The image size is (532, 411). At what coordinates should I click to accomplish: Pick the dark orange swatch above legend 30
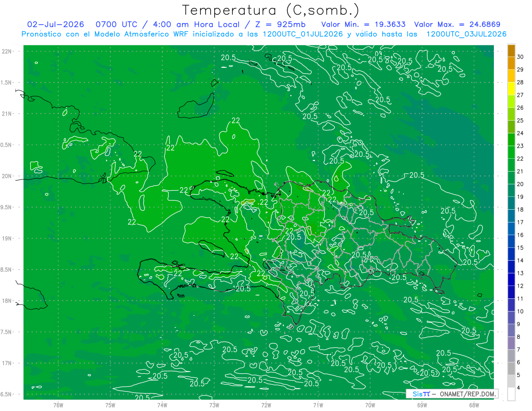[512, 51]
